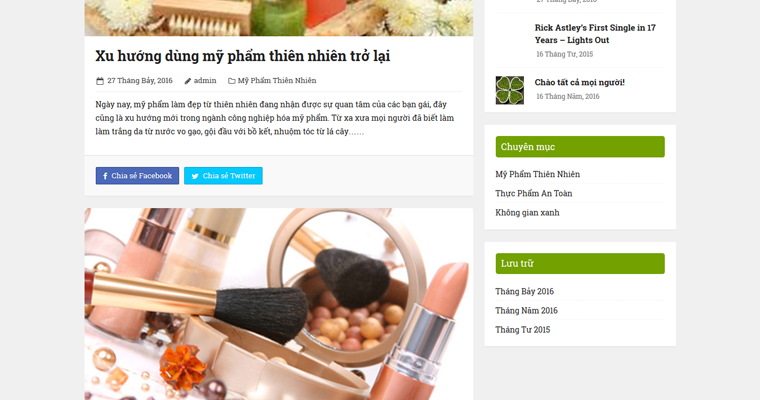The width and height of the screenshot is (760, 400).
Task: Share the post with Chia sẻ Twitter
Action: coord(223,176)
